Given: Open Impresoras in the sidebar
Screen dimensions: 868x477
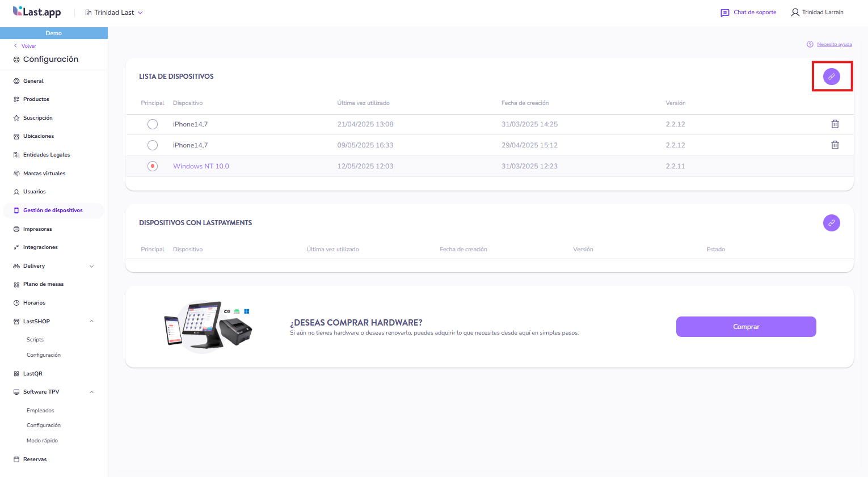Looking at the screenshot, I should tap(37, 229).
